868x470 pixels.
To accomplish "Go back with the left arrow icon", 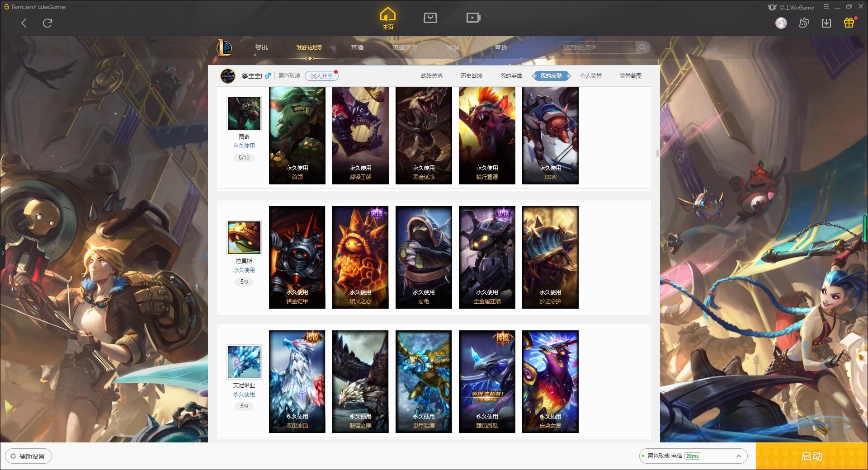I will pyautogui.click(x=24, y=23).
